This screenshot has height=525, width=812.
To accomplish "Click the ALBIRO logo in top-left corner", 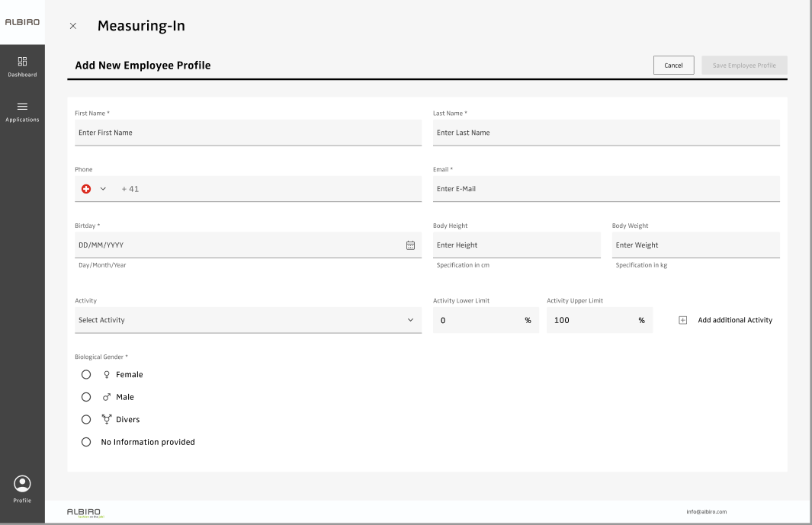I will point(22,22).
